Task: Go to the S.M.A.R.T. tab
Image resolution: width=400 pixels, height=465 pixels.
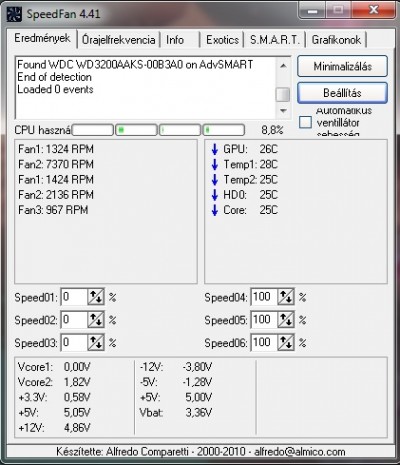Action: 274,40
